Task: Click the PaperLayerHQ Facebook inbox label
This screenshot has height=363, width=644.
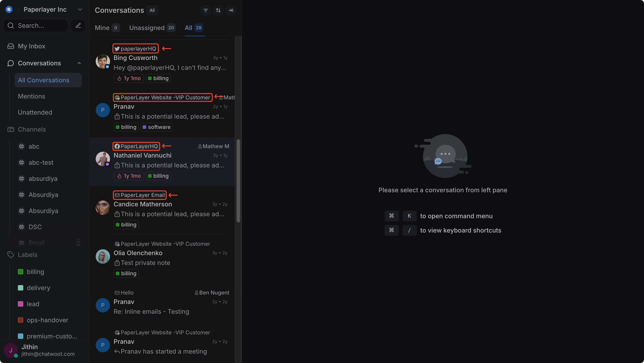Action: pos(136,146)
